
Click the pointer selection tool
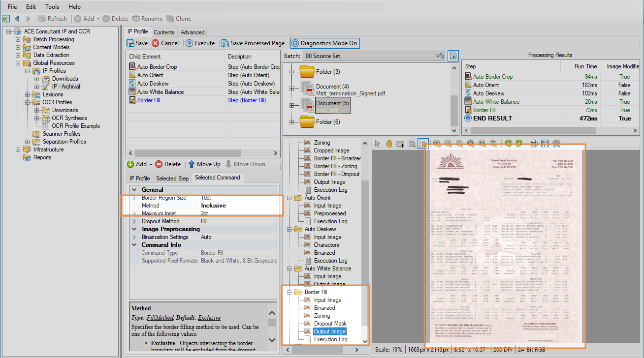[x=378, y=144]
